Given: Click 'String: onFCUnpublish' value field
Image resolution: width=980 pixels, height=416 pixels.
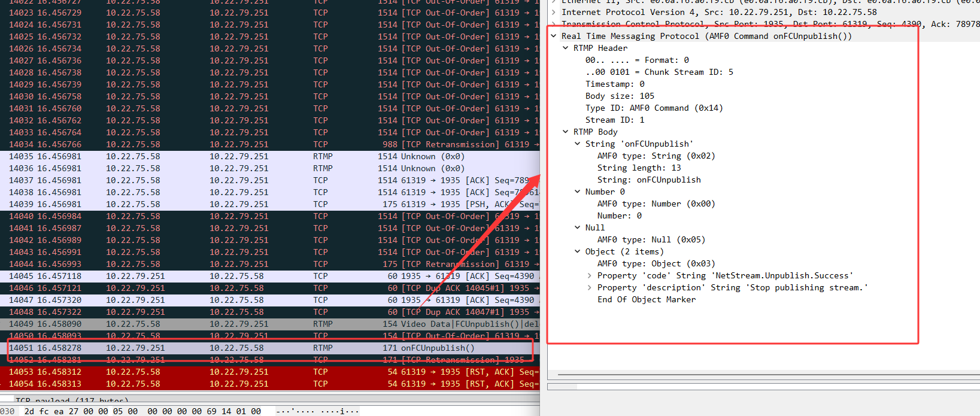Looking at the screenshot, I should coord(649,180).
